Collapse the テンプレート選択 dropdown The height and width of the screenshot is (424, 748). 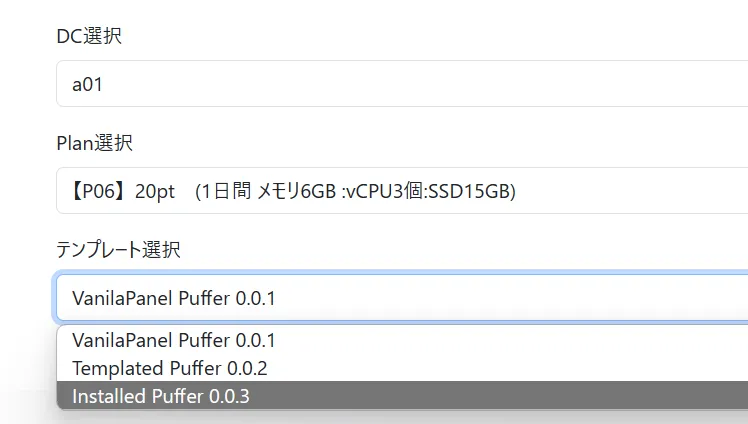click(x=400, y=298)
